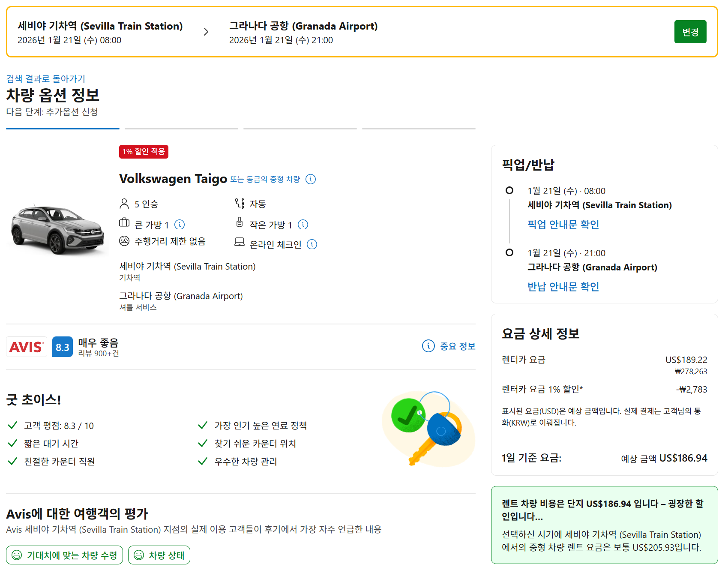728x570 pixels.
Task: Click the smiley icon in 차량 상태 tag
Action: [139, 555]
